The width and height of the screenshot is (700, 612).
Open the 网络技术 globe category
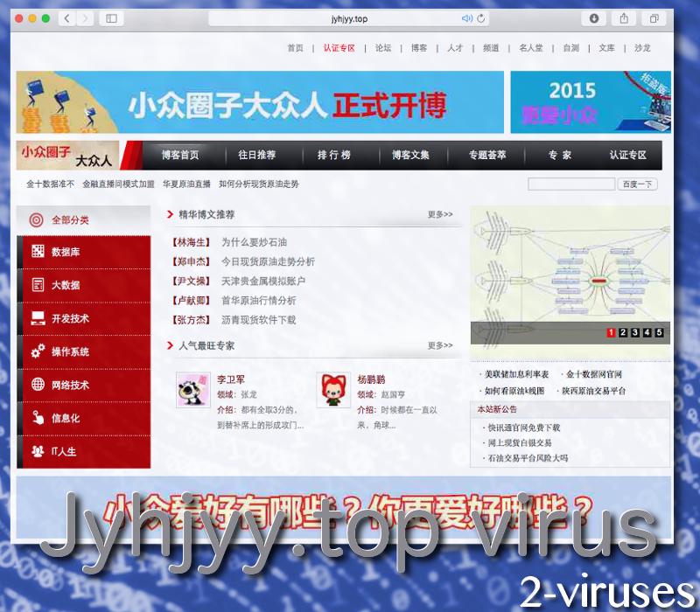(x=38, y=385)
